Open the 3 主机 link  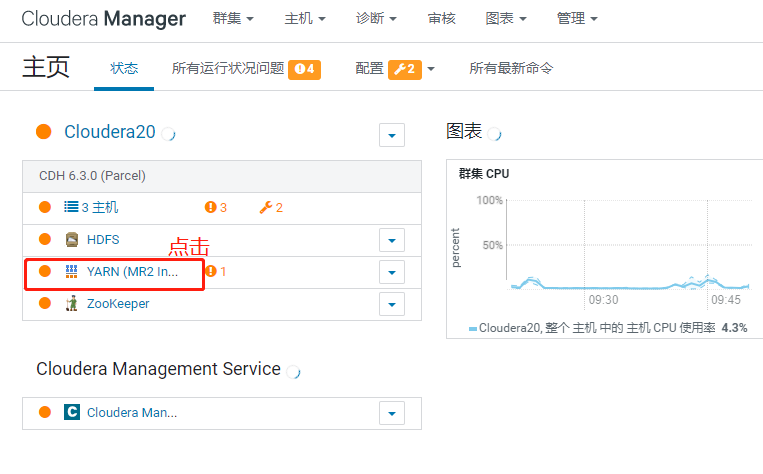click(x=100, y=207)
